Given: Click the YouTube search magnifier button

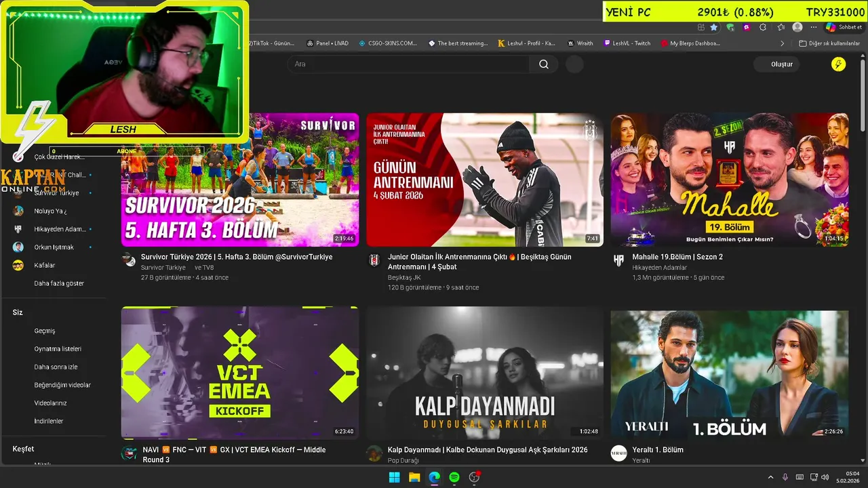Looking at the screenshot, I should point(544,64).
